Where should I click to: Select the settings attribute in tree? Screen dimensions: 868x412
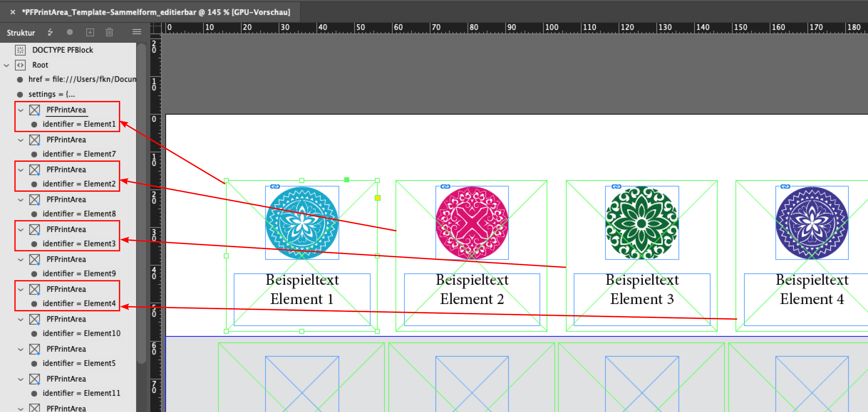[51, 94]
